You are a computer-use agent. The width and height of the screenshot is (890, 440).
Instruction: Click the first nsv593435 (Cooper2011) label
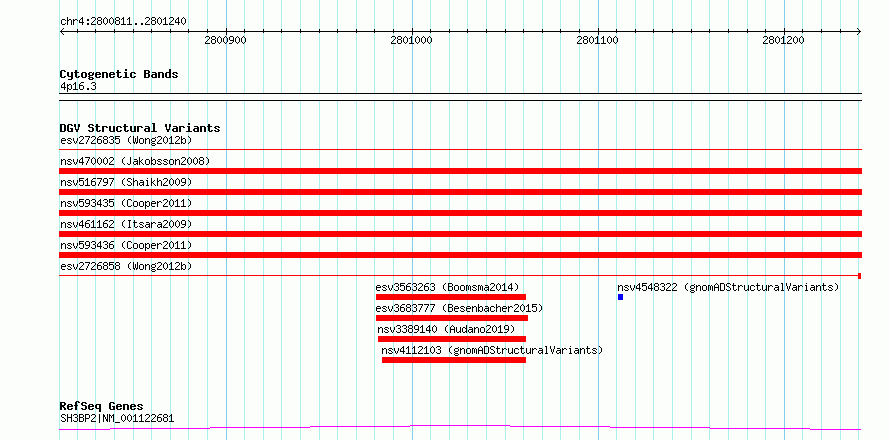pos(126,203)
